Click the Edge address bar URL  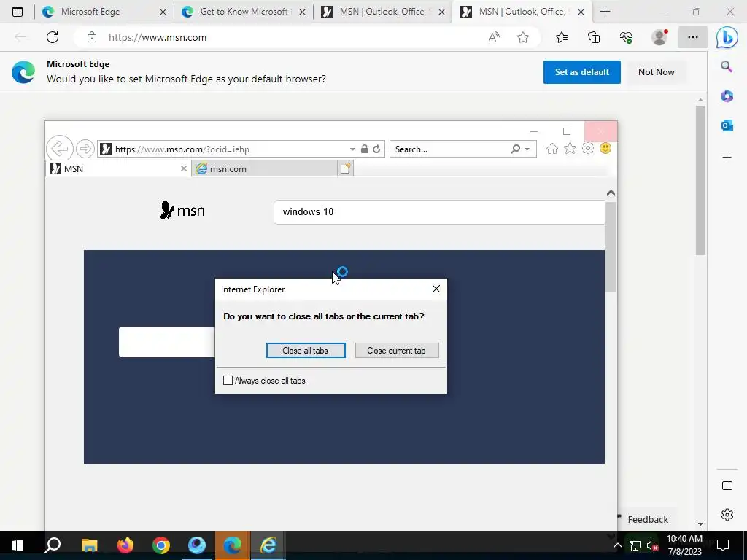click(158, 37)
